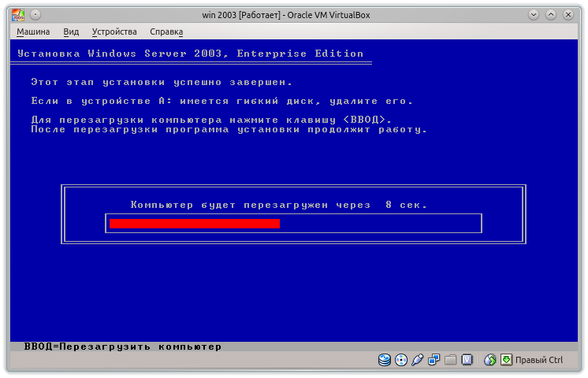Click the VirtualBox window icon in title bar
The width and height of the screenshot is (588, 378).
click(18, 15)
